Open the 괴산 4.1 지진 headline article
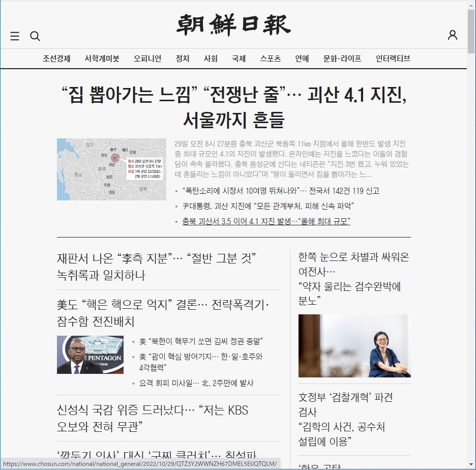 (233, 107)
